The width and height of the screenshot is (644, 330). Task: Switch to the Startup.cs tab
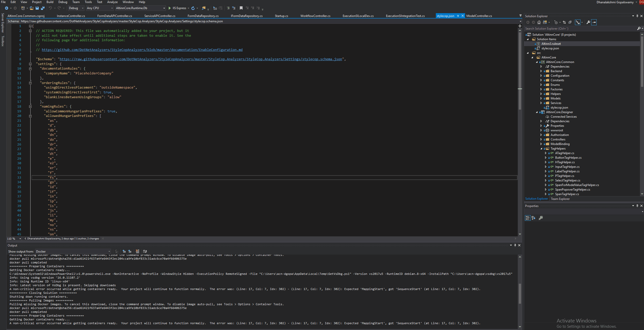(x=281, y=16)
